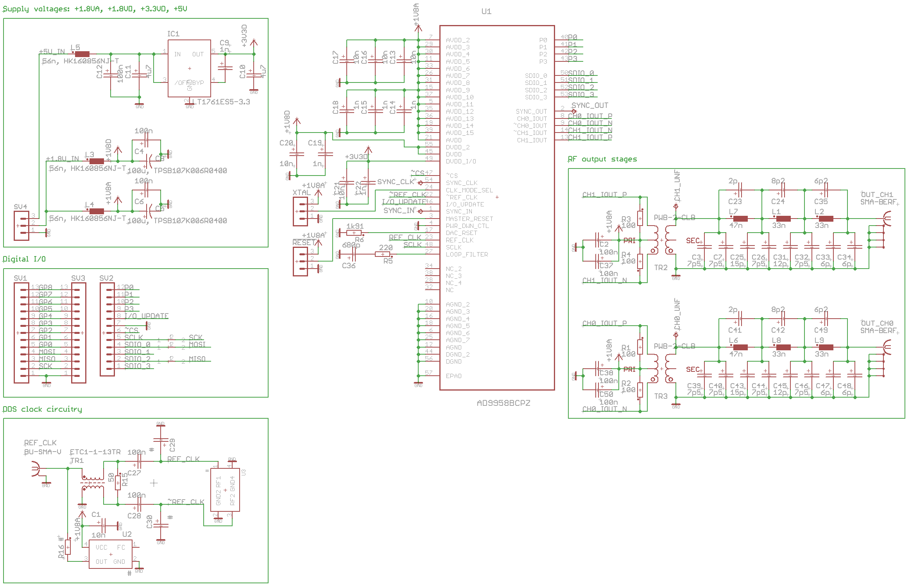Select the BU-SMA-V connector value

pyautogui.click(x=43, y=452)
